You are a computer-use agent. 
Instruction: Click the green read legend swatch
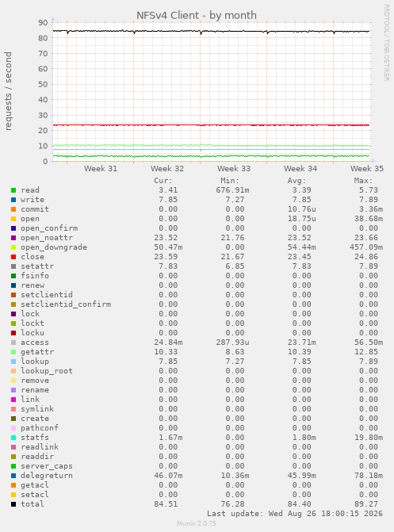point(13,190)
